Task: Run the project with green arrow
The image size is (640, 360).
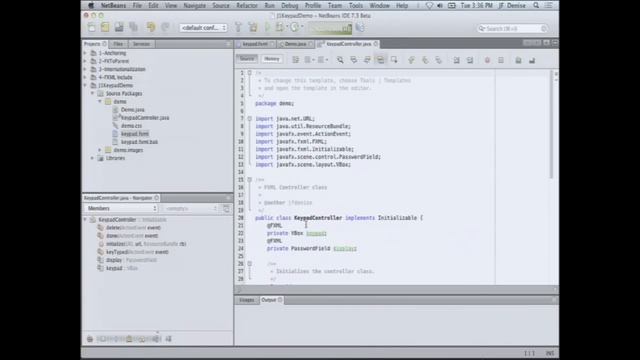Action: click(267, 27)
